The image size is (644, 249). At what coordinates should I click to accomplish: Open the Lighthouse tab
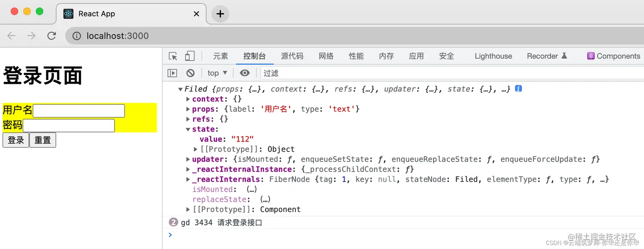493,56
